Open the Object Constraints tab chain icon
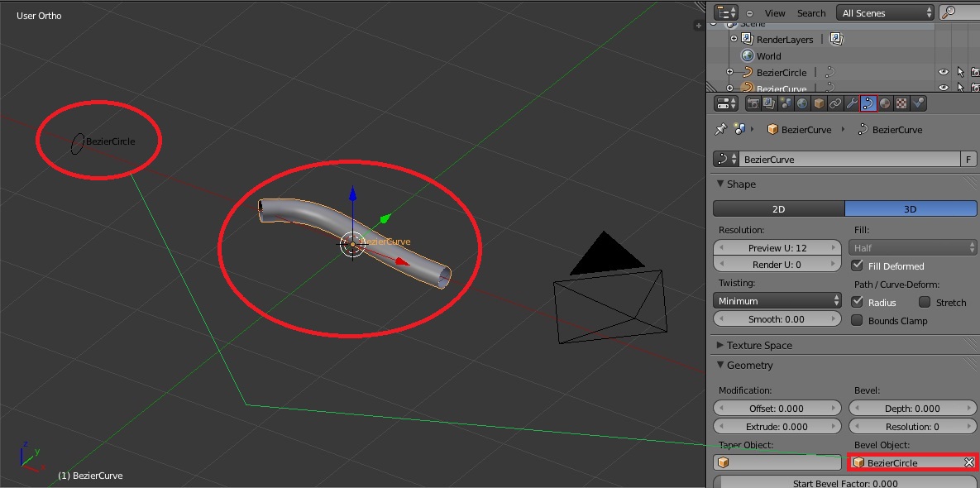Viewport: 980px width, 488px height. point(835,103)
